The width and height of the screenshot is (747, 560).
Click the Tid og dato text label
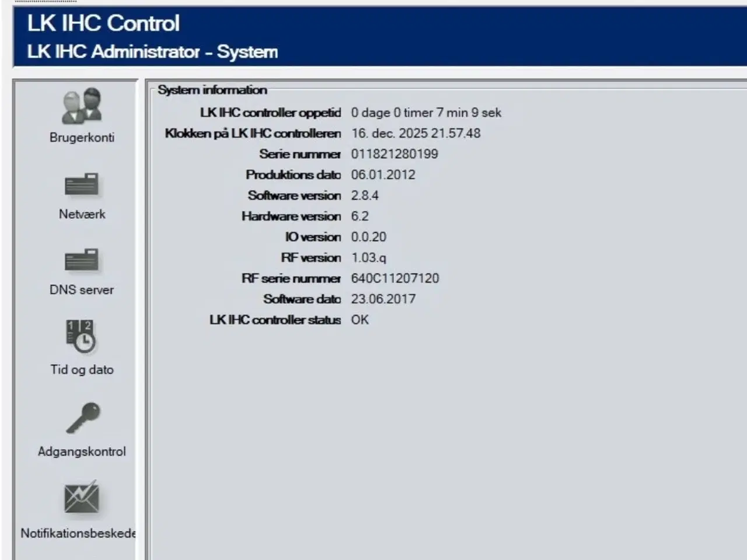click(82, 370)
